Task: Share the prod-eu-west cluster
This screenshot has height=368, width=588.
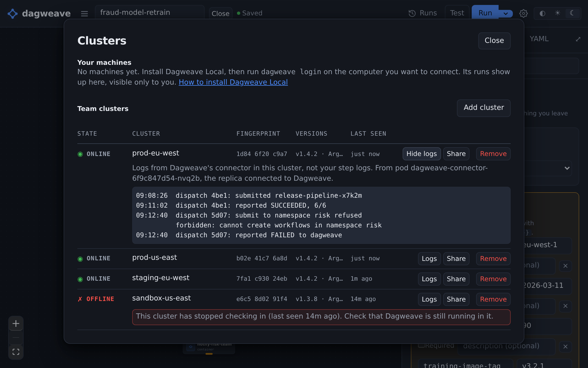Action: (456, 154)
